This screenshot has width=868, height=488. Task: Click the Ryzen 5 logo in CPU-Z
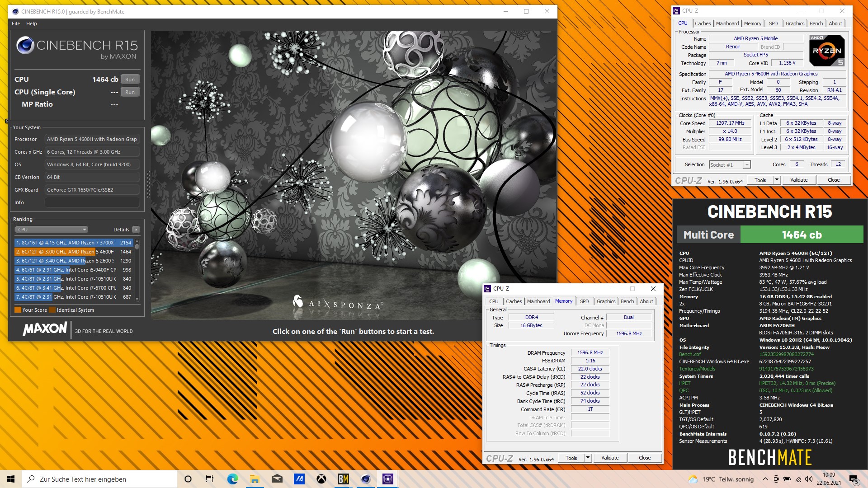pyautogui.click(x=827, y=51)
